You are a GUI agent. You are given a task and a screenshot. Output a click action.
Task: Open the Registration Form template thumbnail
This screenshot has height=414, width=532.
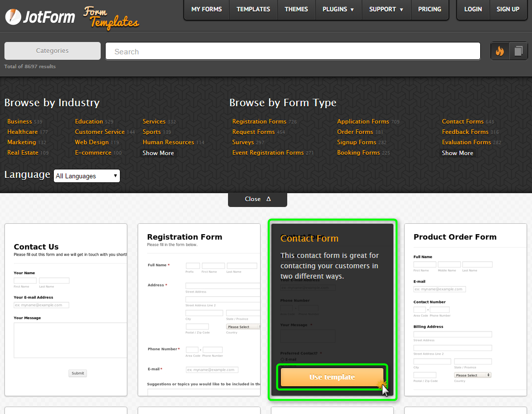click(199, 310)
